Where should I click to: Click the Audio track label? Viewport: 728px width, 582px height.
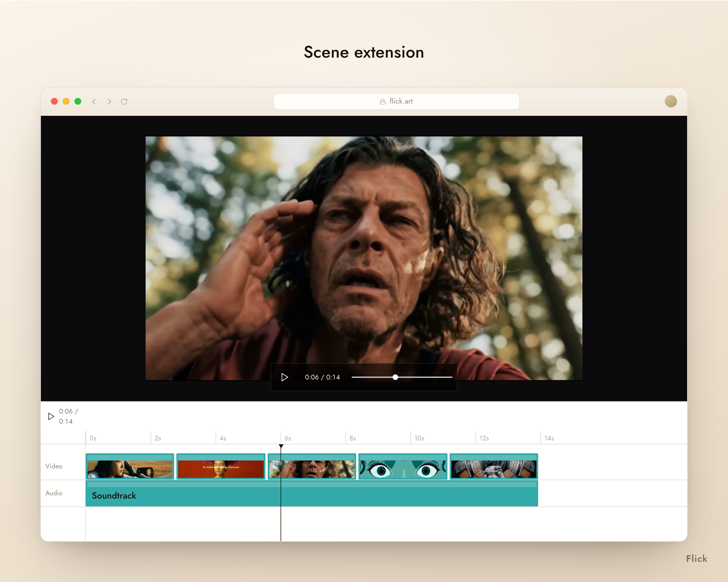pyautogui.click(x=54, y=493)
